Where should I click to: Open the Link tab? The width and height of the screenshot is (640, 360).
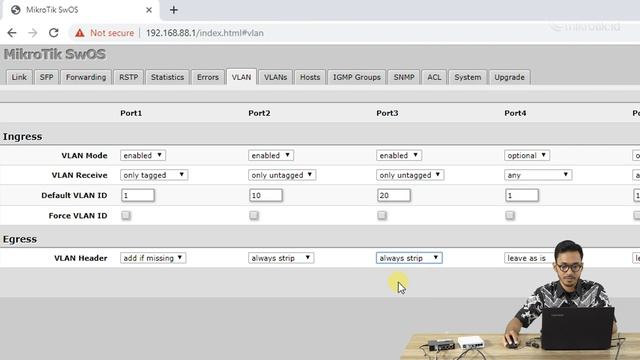(x=19, y=77)
